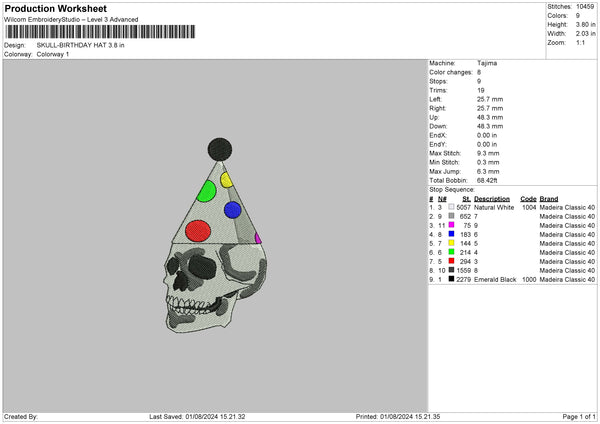Screen dimensions: 600x424
Task: Click the Code column header
Action: pos(528,198)
